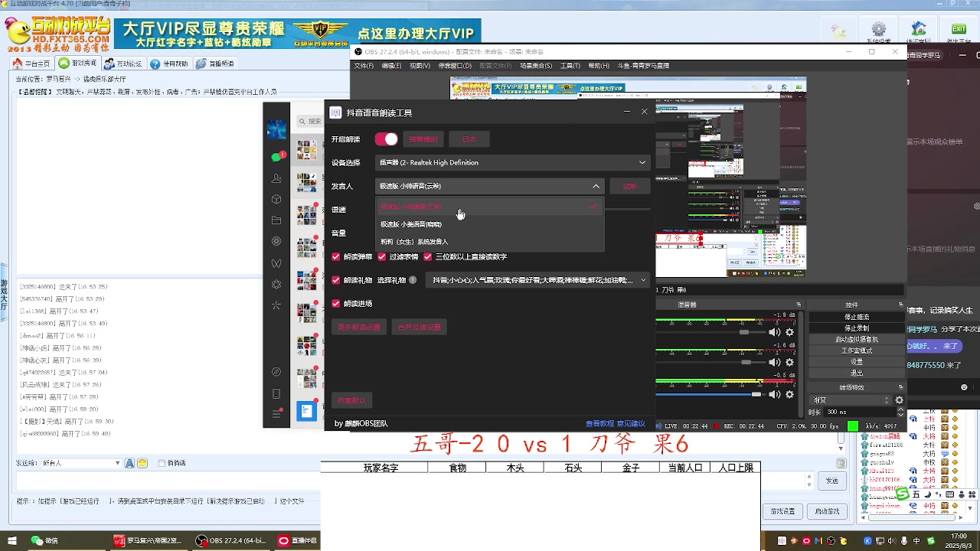Open OBS 编辑(E) menu
The image size is (980, 551).
(x=391, y=66)
